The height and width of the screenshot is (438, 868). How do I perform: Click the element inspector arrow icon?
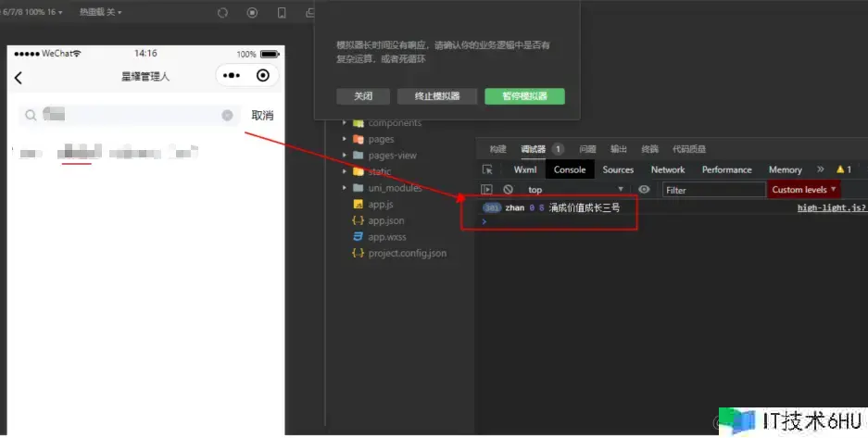click(x=487, y=169)
